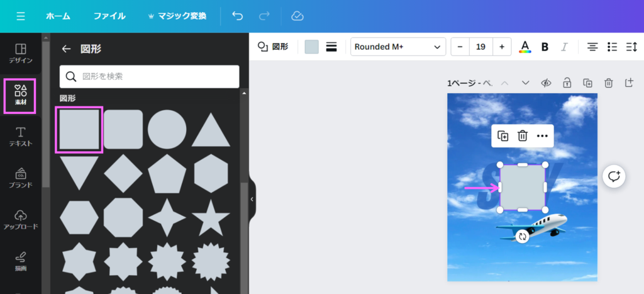Open the shape fill color swatch

click(311, 47)
